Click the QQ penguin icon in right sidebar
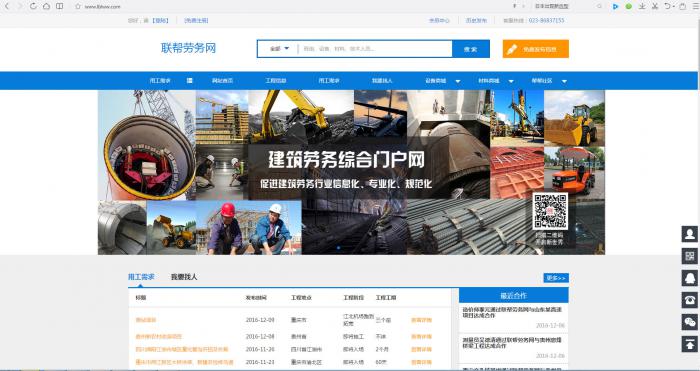The height and width of the screenshot is (371, 700). pyautogui.click(x=689, y=278)
